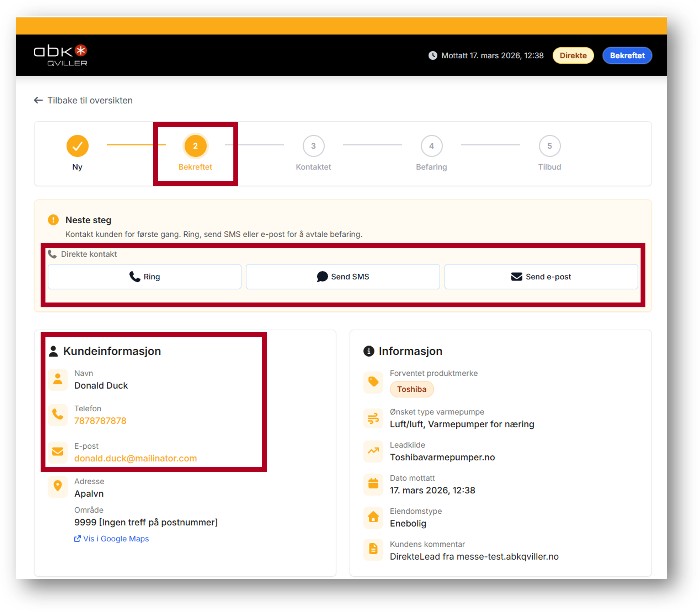This screenshot has height=612, width=700.
Task: Go to step 3 Kontaktet
Action: point(313,146)
